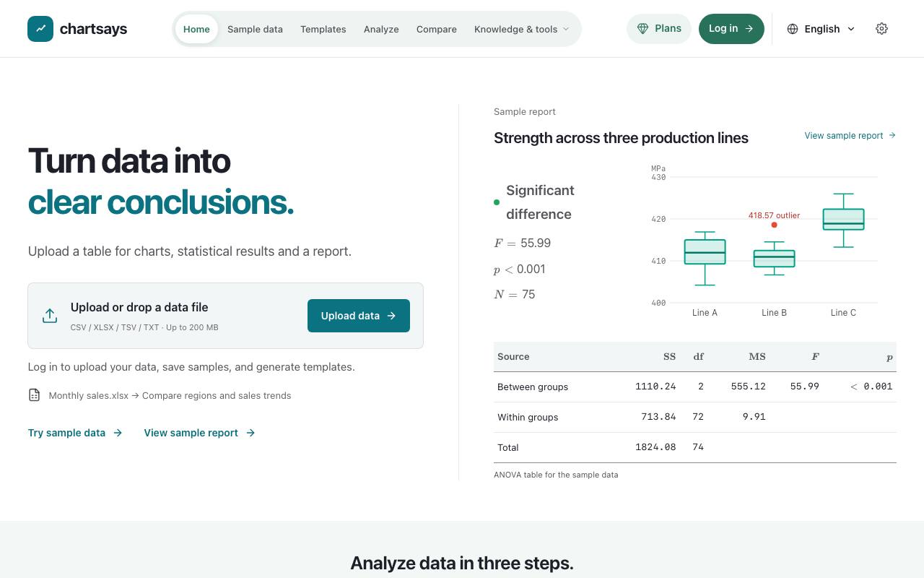
Task: Click the green significant difference dot
Action: coord(497,202)
